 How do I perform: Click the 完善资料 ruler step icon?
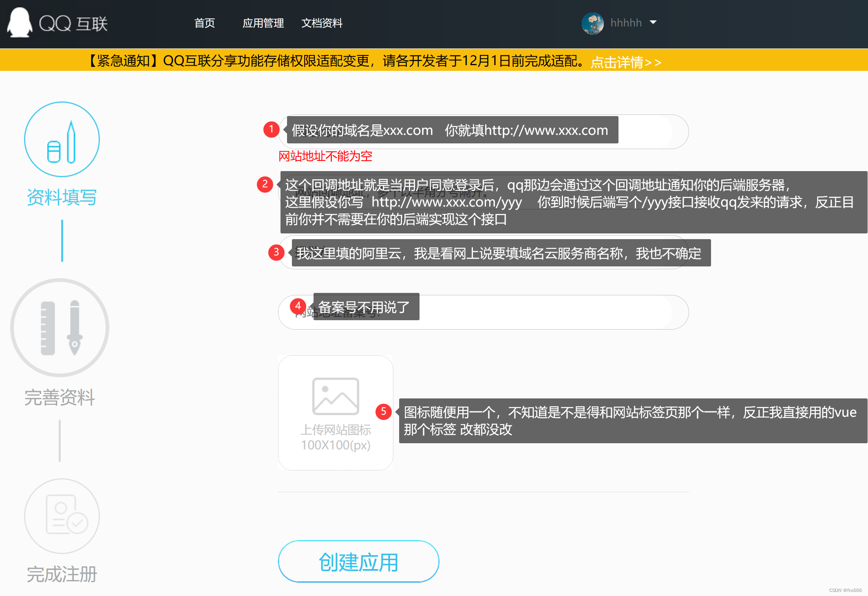60,328
